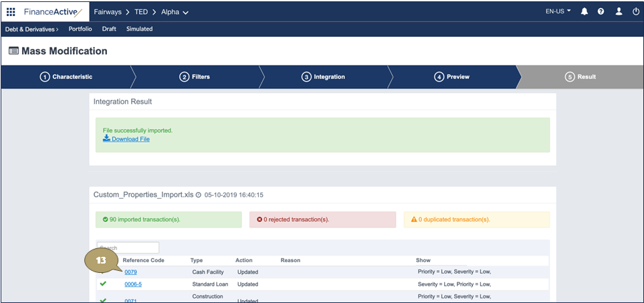Click the clock icon beside import timestamp
The image size is (644, 303).
point(198,195)
